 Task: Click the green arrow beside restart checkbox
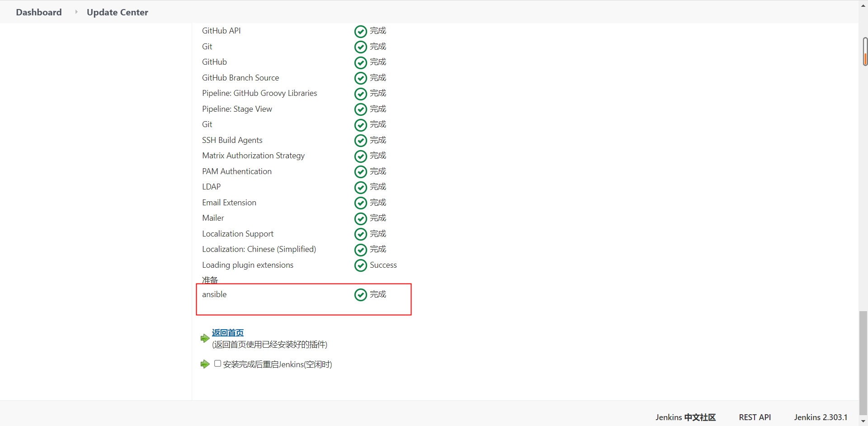pyautogui.click(x=205, y=364)
